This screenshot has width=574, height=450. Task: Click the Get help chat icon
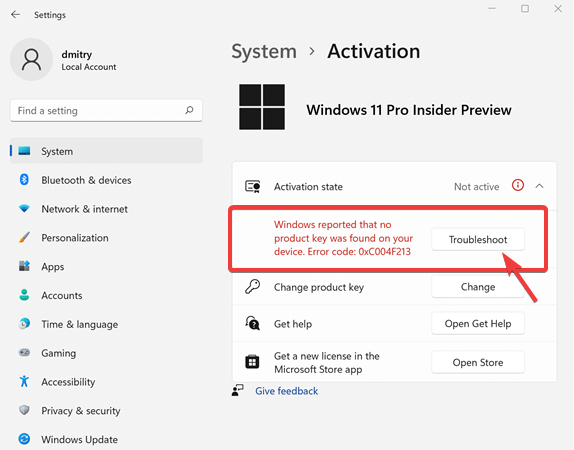(x=253, y=323)
